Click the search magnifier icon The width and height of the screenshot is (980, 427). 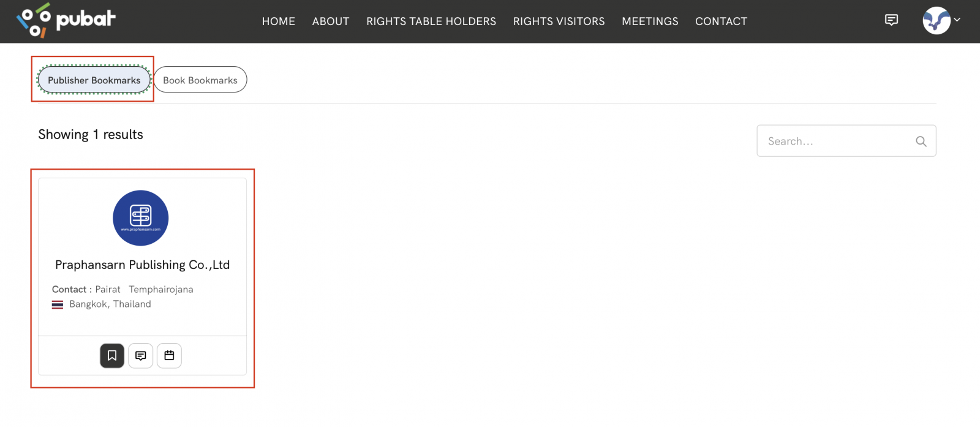[921, 142]
